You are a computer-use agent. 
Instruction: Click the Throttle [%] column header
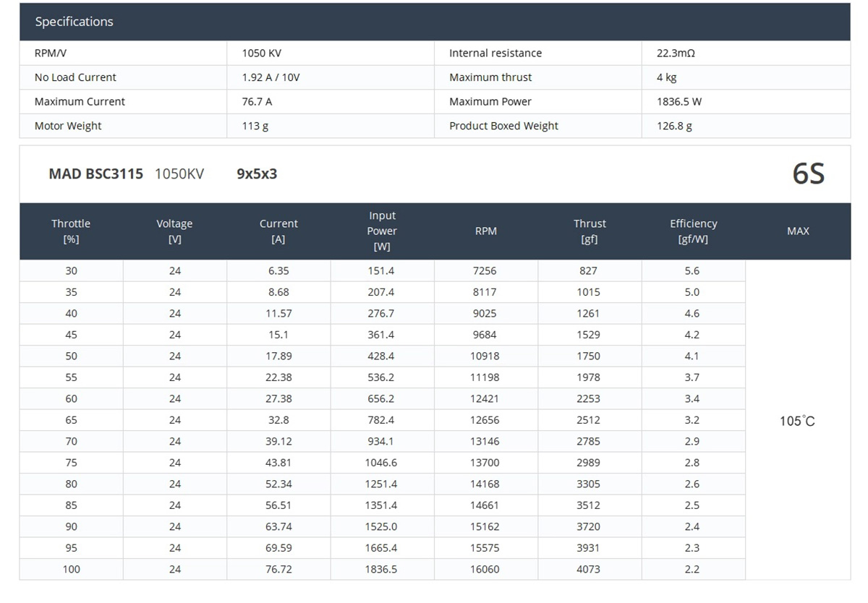[71, 231]
